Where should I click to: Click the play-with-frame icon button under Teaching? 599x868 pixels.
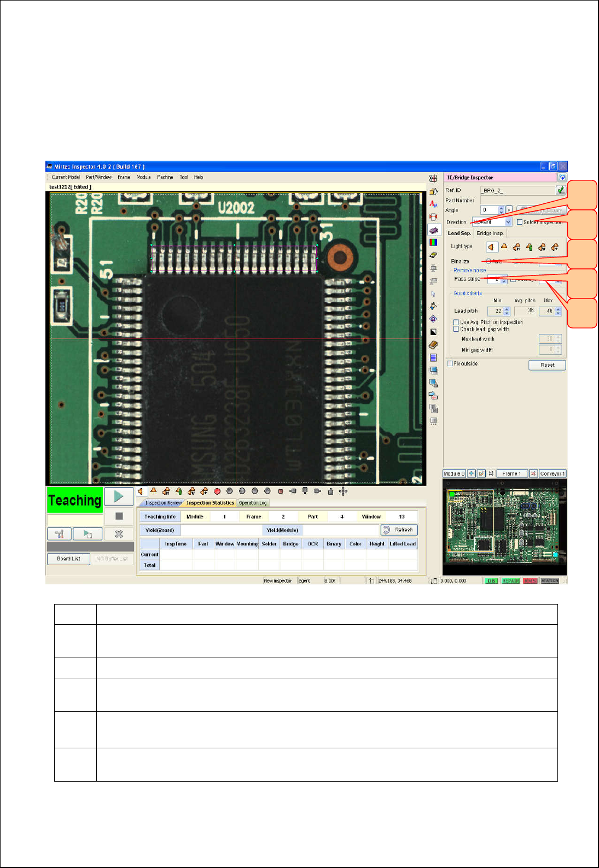[88, 534]
